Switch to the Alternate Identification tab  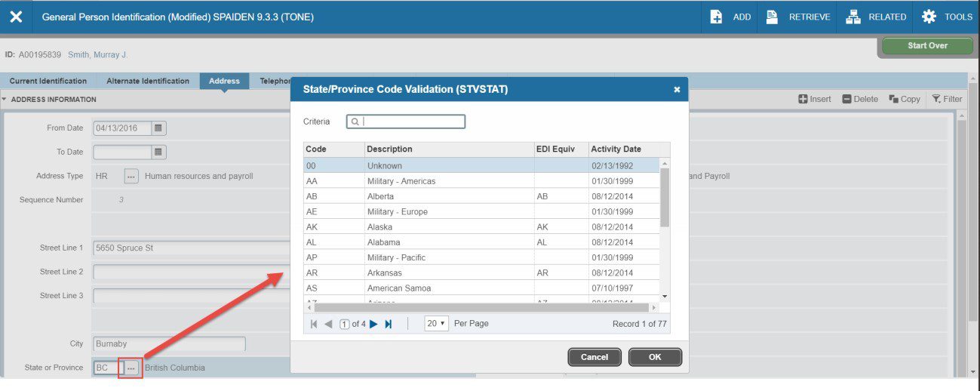point(148,82)
